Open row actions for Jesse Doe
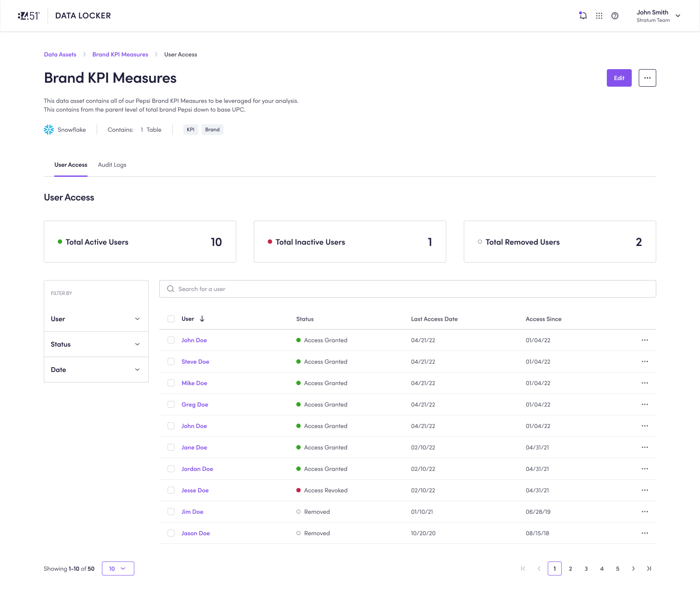This screenshot has width=700, height=593. pyautogui.click(x=645, y=490)
